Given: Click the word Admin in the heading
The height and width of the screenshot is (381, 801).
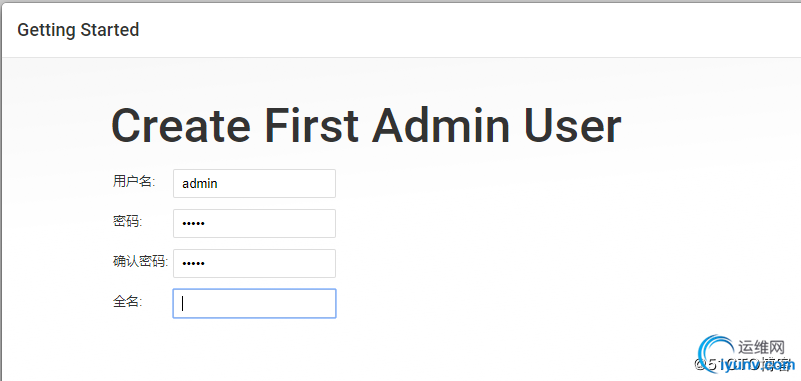Looking at the screenshot, I should [x=441, y=126].
